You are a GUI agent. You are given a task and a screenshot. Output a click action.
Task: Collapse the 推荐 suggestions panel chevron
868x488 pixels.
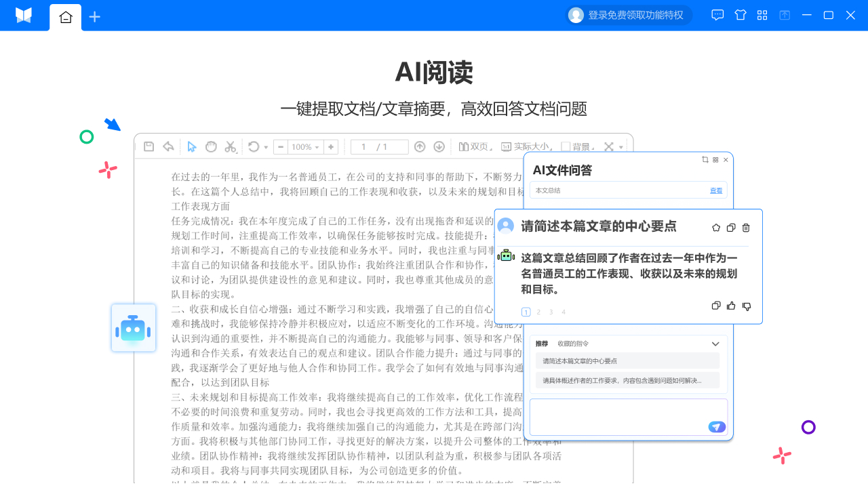click(715, 344)
